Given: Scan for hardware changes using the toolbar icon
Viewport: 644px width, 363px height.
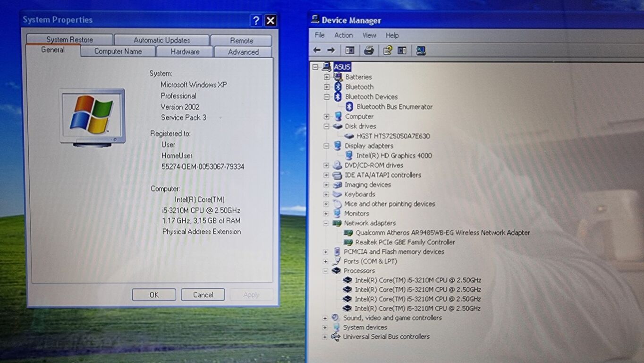Looking at the screenshot, I should [x=421, y=50].
